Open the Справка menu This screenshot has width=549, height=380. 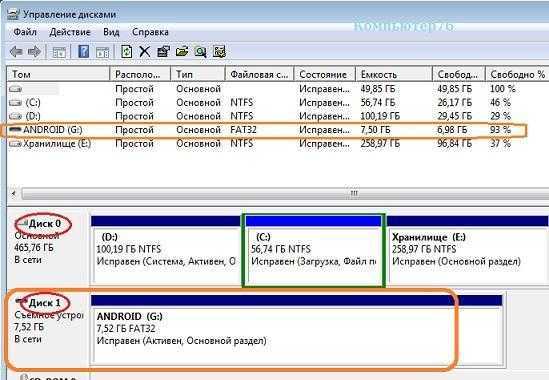coord(150,32)
